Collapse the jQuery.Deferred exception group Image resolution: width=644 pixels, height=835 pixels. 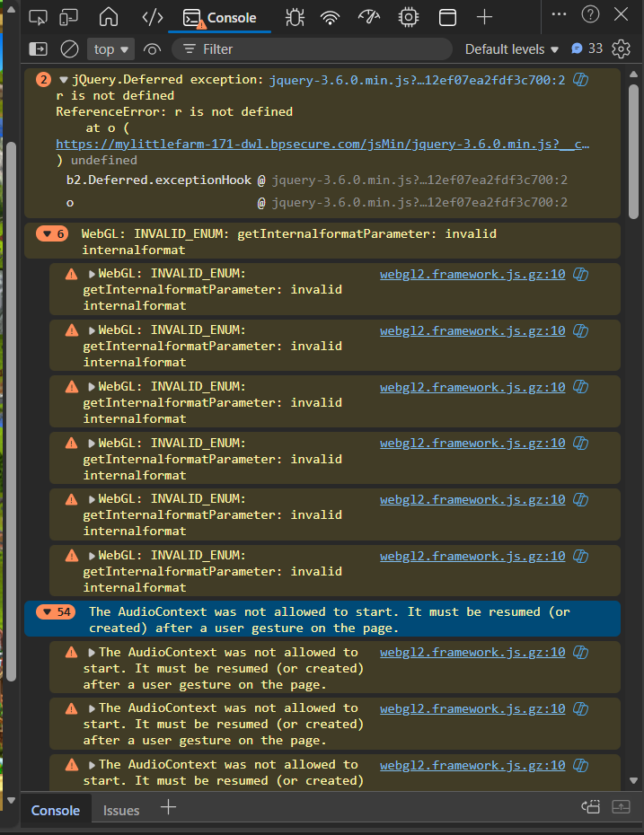click(64, 81)
